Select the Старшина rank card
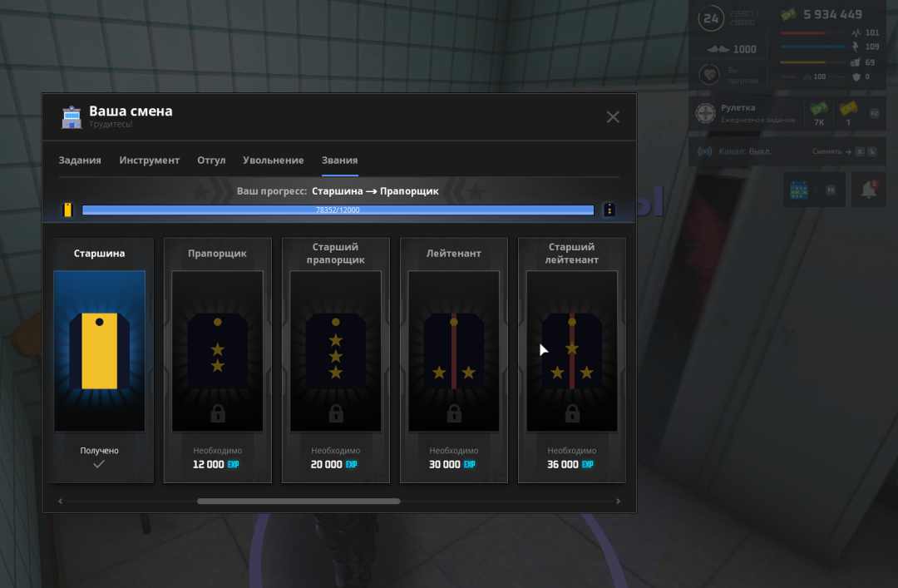 click(100, 359)
